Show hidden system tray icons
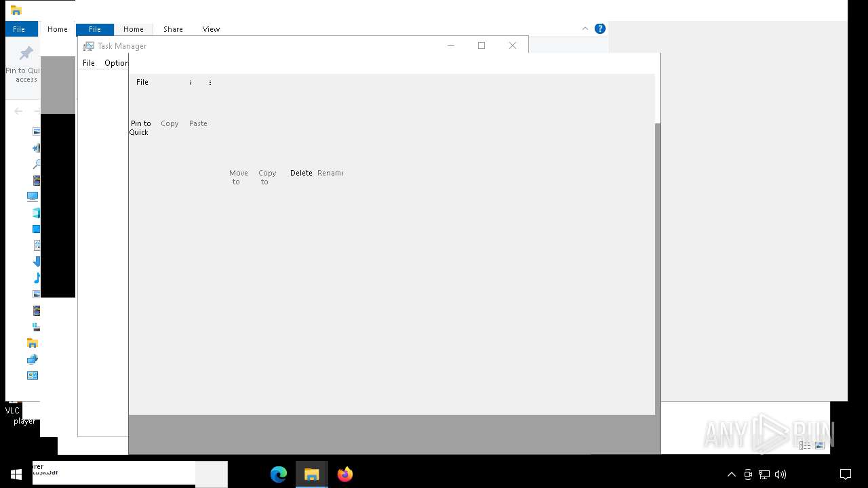The width and height of the screenshot is (868, 488). (731, 474)
